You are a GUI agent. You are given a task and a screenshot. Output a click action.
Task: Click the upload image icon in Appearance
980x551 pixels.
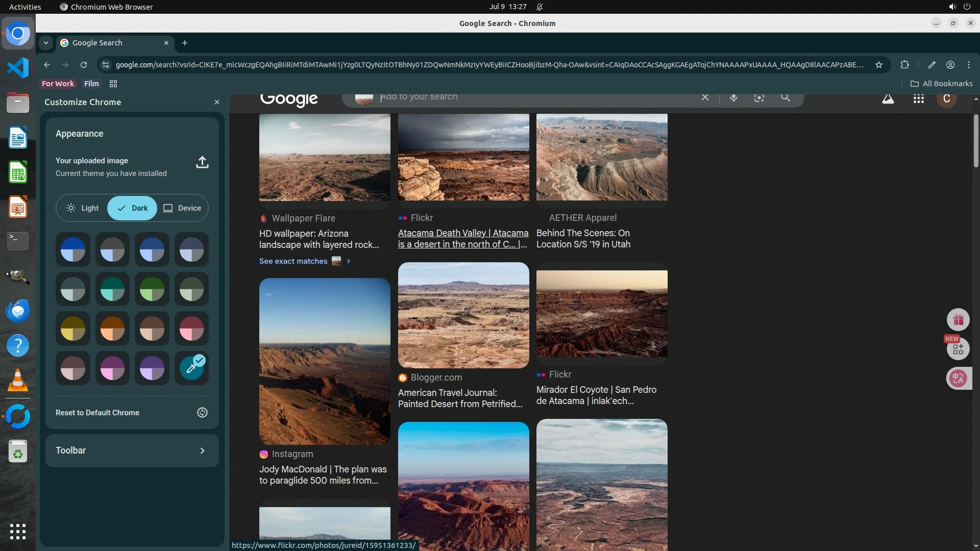[x=202, y=162]
